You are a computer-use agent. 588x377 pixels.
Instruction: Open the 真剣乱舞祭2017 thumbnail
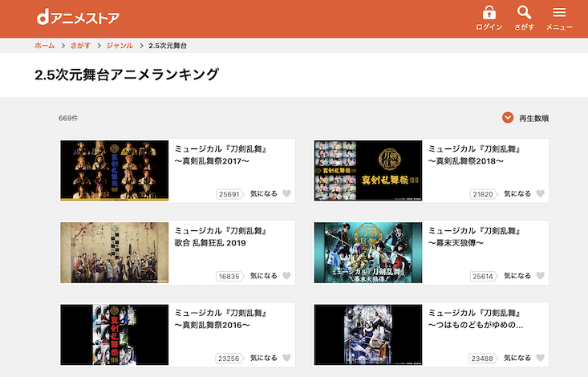click(x=115, y=171)
